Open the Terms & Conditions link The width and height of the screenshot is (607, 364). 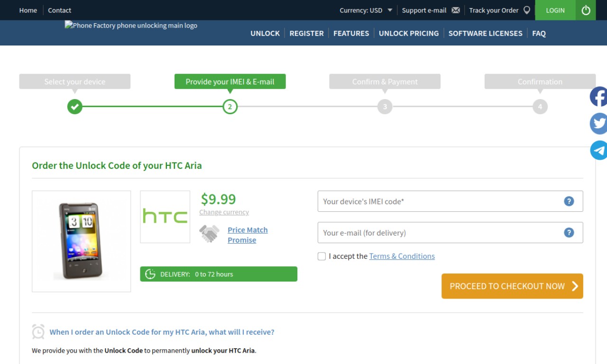pos(402,256)
